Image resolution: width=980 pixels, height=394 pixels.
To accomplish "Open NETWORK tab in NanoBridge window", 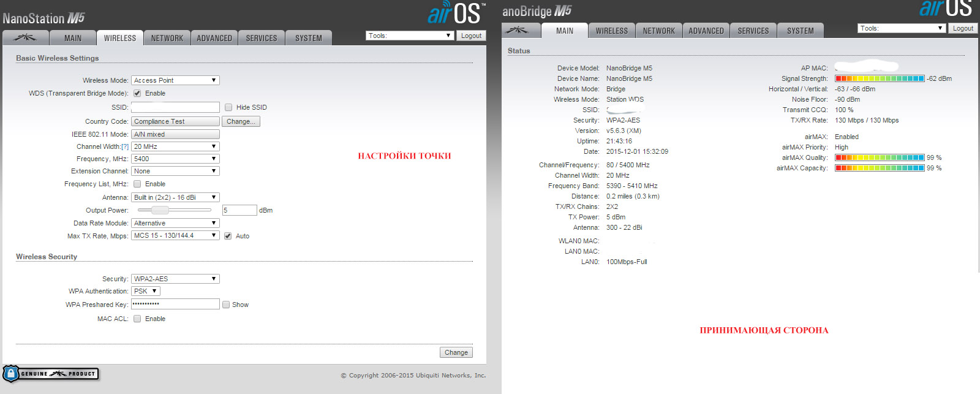I will [659, 31].
